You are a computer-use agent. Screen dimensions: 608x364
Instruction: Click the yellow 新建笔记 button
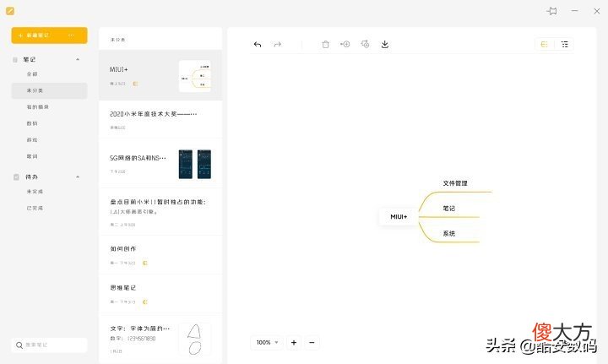click(49, 35)
